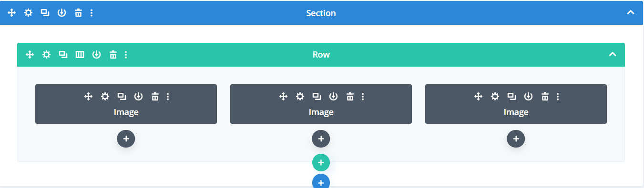Duplicate the middle Image module
This screenshot has height=188, width=644.
tap(317, 97)
